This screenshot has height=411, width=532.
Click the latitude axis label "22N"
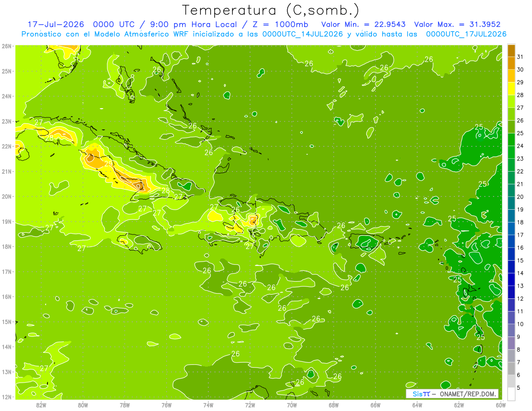coord(7,146)
